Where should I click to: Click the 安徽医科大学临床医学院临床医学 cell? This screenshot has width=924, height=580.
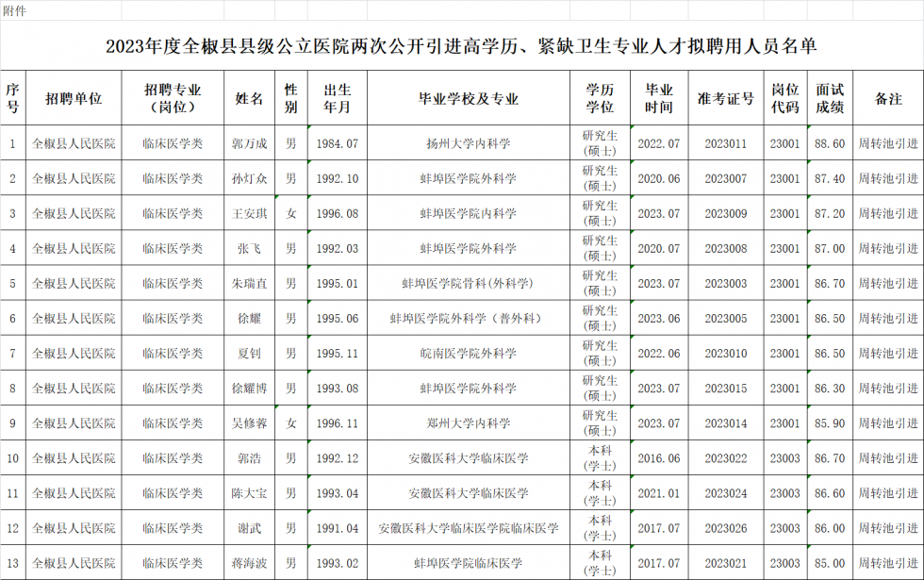[469, 528]
